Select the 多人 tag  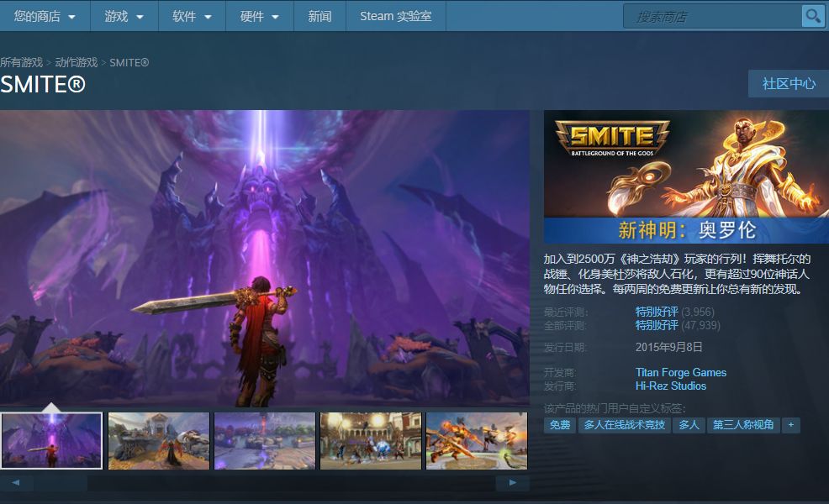tap(689, 425)
